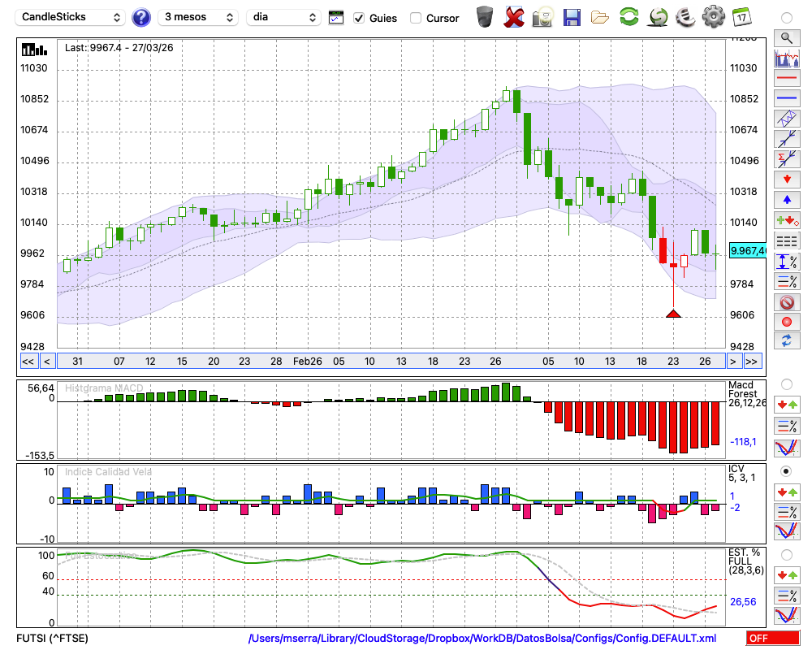The image size is (812, 650).
Task: Jump to chart start with << button
Action: click(x=28, y=362)
